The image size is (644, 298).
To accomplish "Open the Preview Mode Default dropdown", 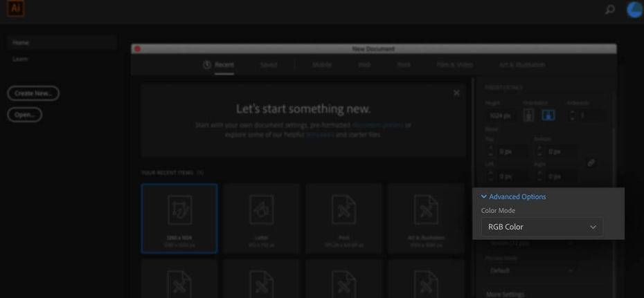I will (532, 270).
